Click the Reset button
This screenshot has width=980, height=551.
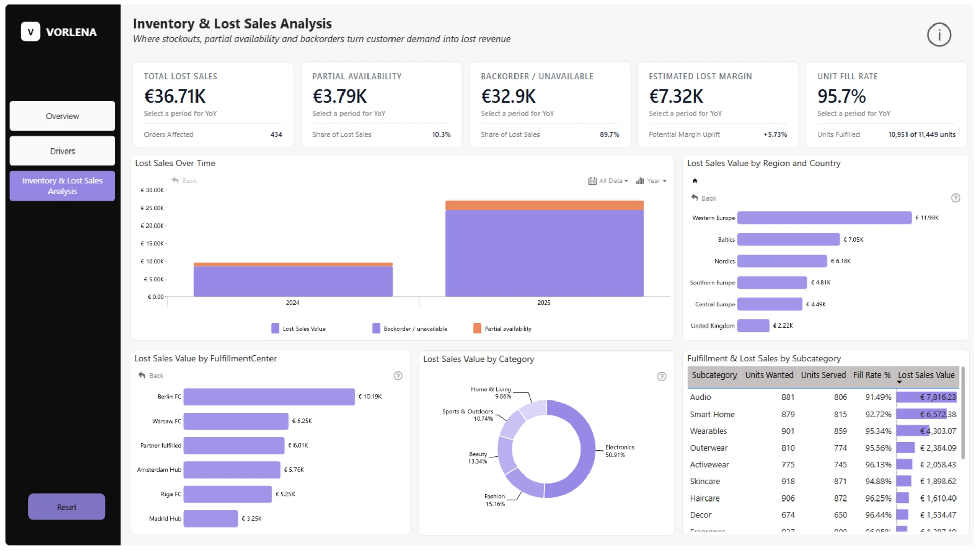(66, 507)
